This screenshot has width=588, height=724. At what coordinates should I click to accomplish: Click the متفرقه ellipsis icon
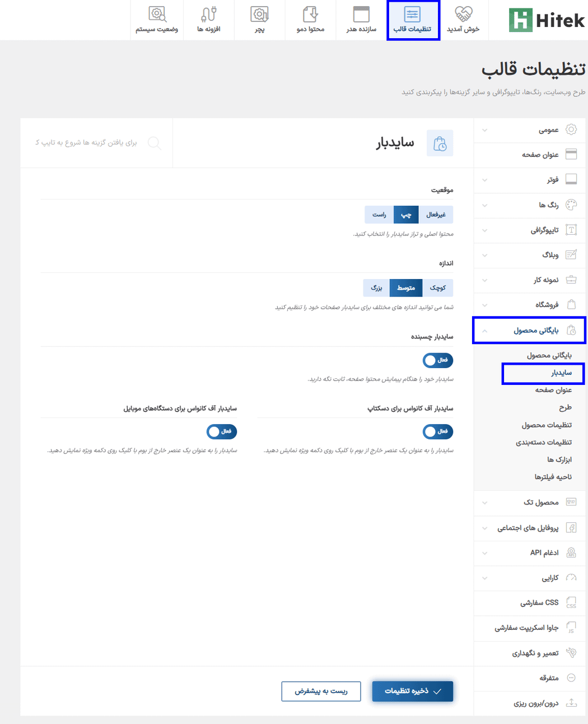[571, 677]
